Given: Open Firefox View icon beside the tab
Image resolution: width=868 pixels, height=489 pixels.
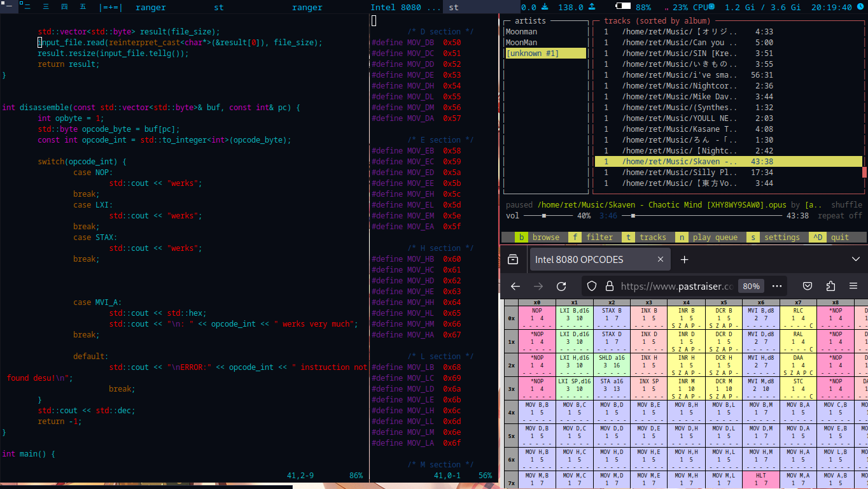Looking at the screenshot, I should click(x=513, y=259).
